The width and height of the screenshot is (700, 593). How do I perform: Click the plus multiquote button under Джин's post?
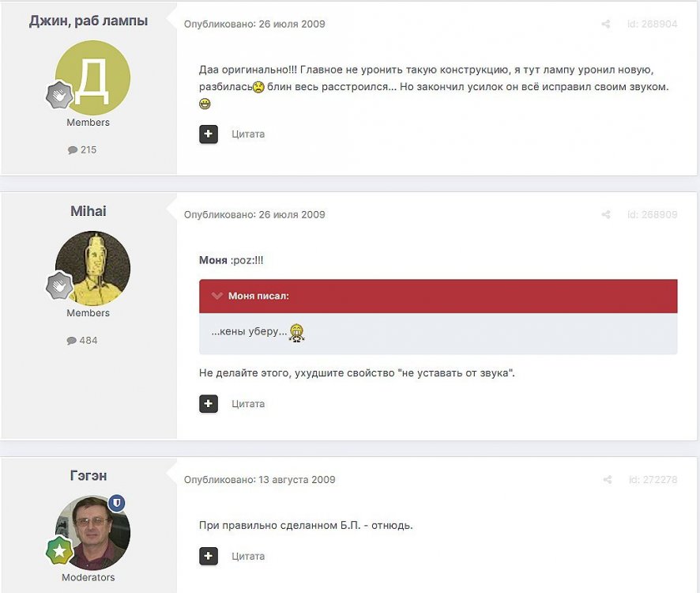(x=209, y=134)
